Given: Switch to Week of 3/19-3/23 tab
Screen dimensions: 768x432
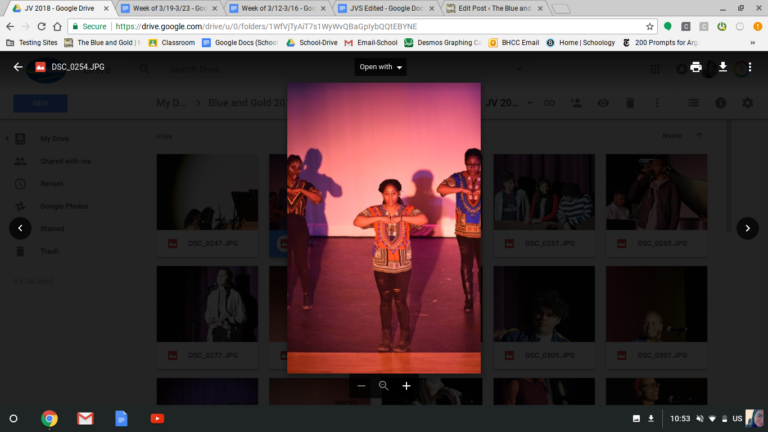Looking at the screenshot, I should coord(169,8).
